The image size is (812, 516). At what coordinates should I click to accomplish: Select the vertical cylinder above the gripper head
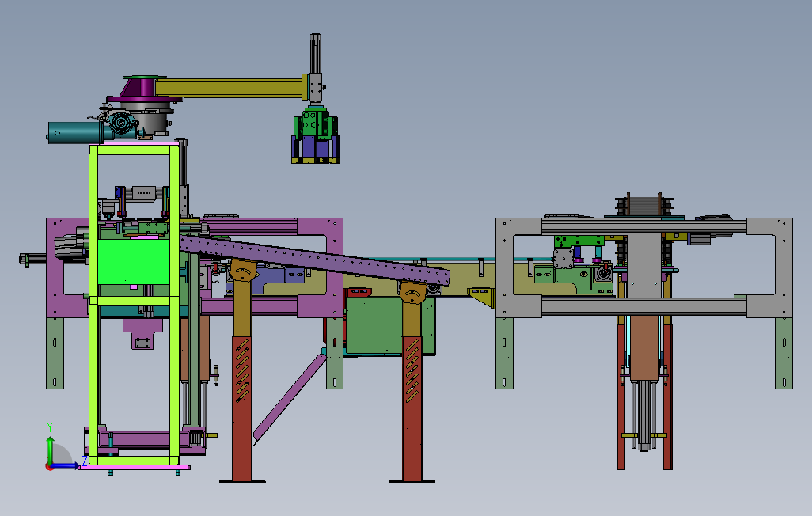[315, 53]
